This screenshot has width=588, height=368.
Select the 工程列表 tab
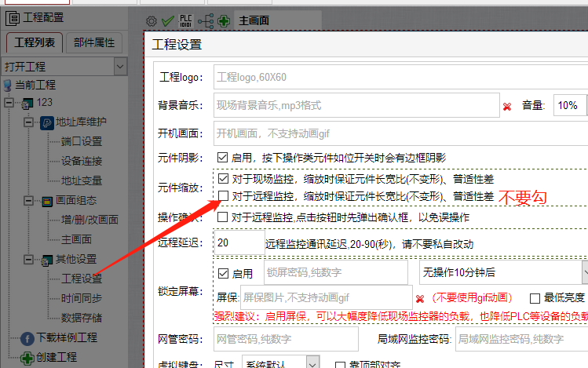[35, 42]
